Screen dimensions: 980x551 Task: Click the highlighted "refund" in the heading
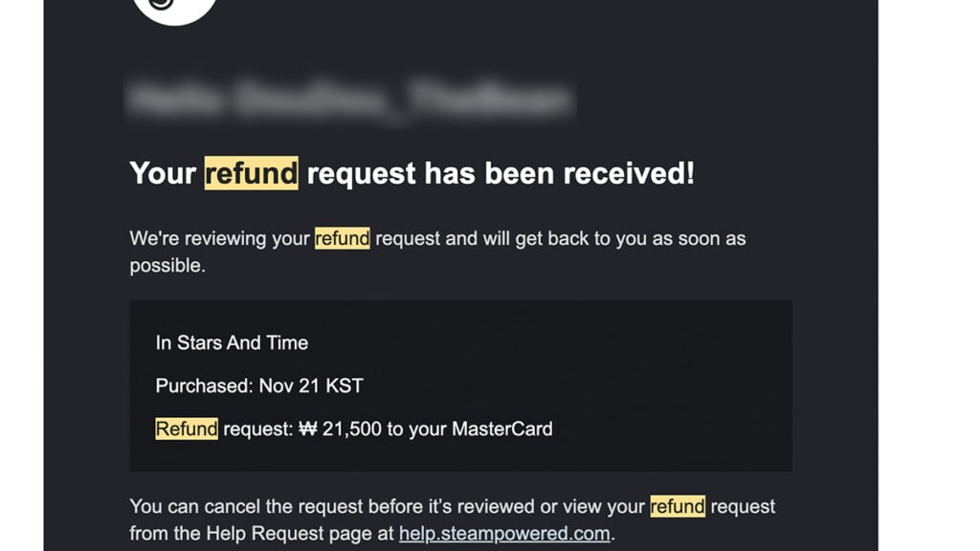[252, 173]
